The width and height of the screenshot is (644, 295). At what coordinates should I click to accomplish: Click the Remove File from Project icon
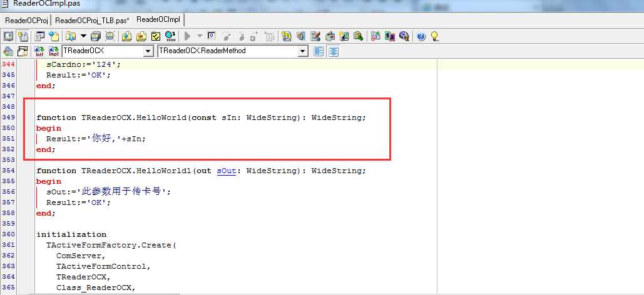[141, 36]
